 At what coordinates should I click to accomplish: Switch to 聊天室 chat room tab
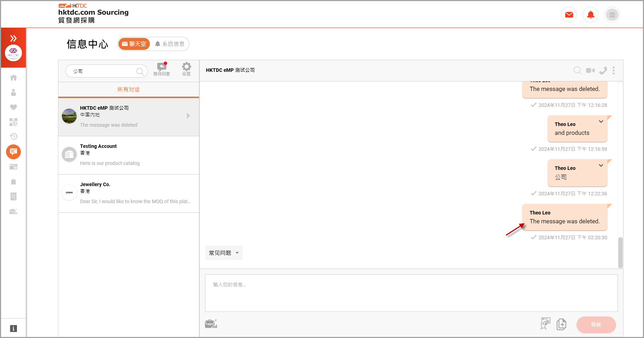(x=134, y=44)
